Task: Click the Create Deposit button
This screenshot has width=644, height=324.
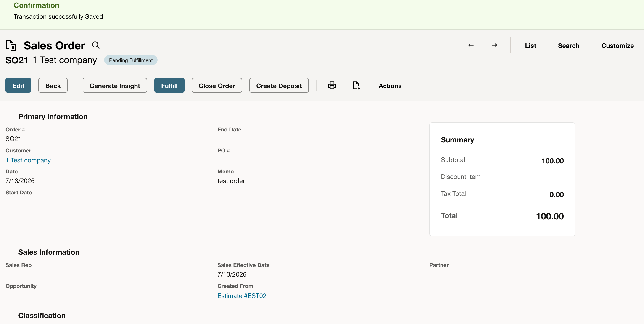Action: [279, 85]
